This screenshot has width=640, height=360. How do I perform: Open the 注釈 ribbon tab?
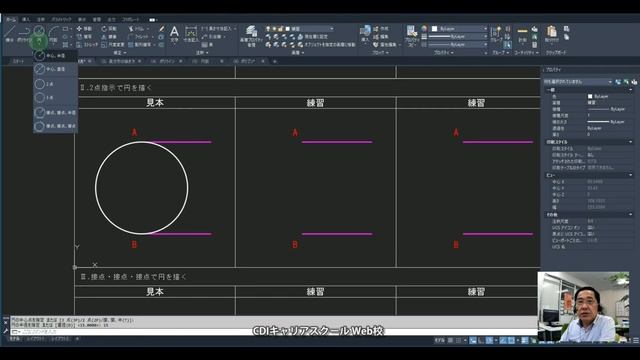(41, 19)
